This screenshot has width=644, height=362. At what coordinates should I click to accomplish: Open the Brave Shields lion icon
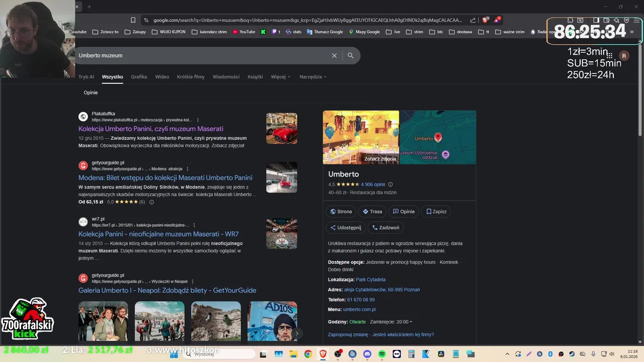point(485,20)
